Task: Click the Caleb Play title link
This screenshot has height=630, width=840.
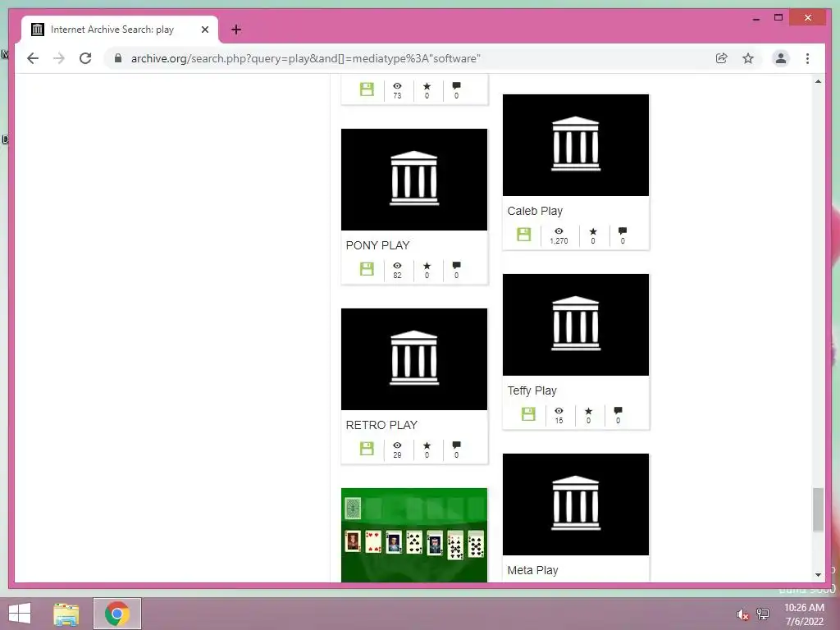Action: [535, 211]
